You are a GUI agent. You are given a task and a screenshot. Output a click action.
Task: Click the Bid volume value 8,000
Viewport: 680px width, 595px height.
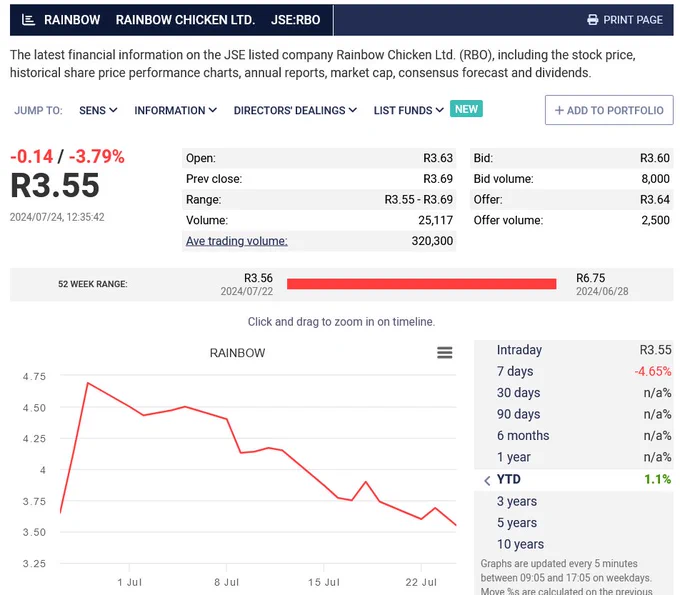[656, 179]
